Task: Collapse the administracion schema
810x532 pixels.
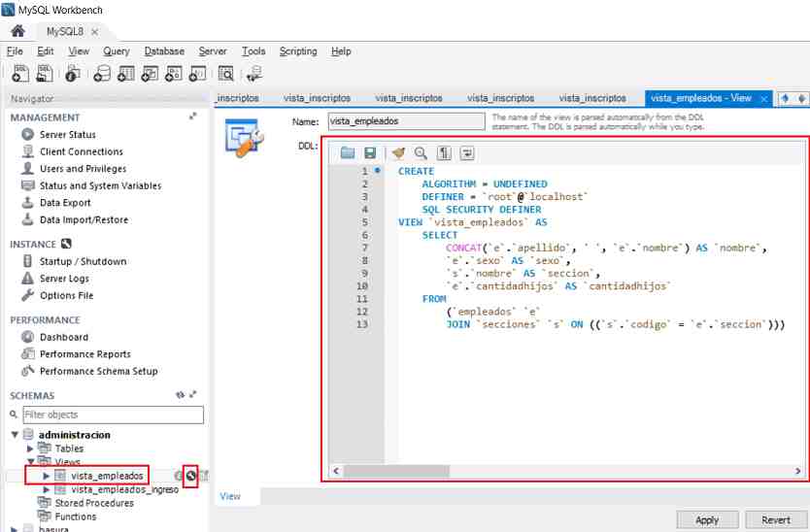Action: point(15,434)
